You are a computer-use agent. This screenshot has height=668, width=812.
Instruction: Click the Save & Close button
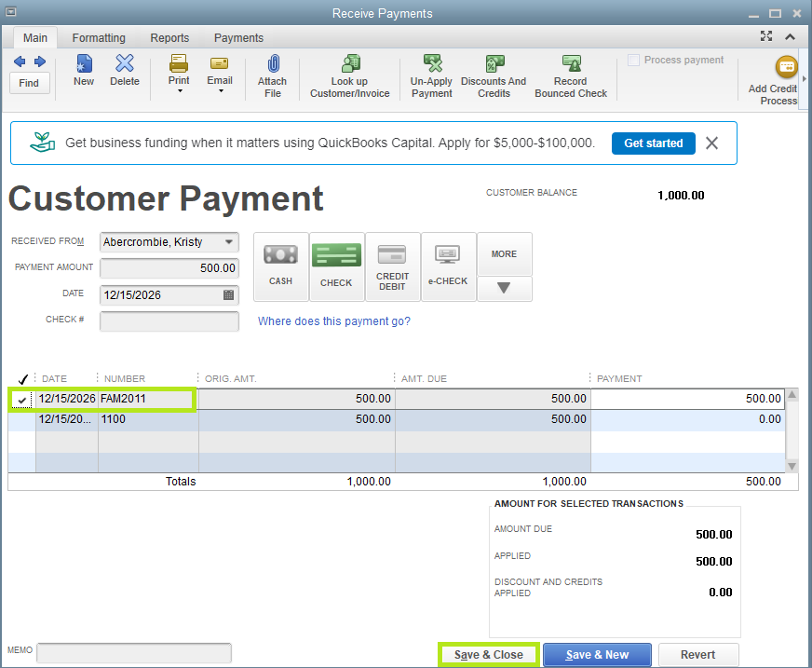coord(489,655)
